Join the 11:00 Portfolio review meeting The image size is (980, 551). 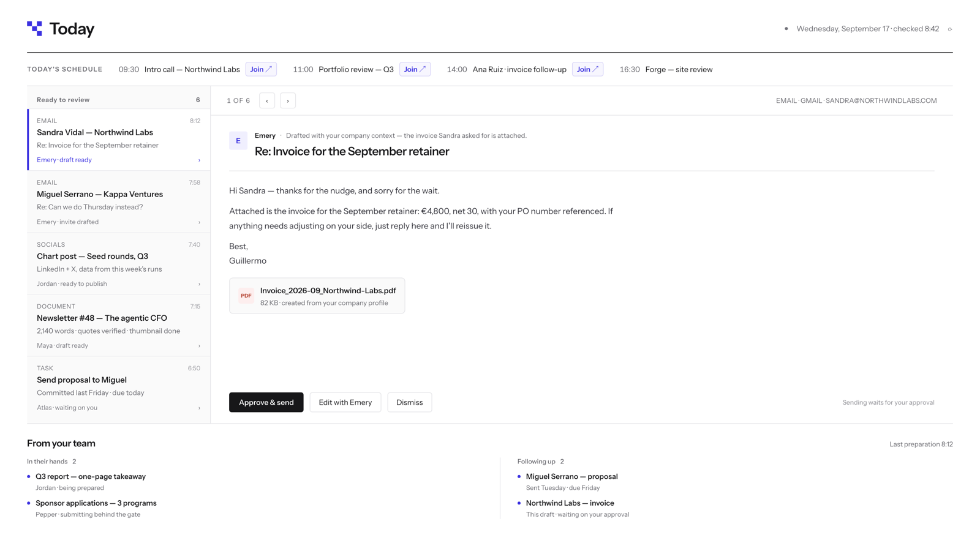(x=415, y=69)
